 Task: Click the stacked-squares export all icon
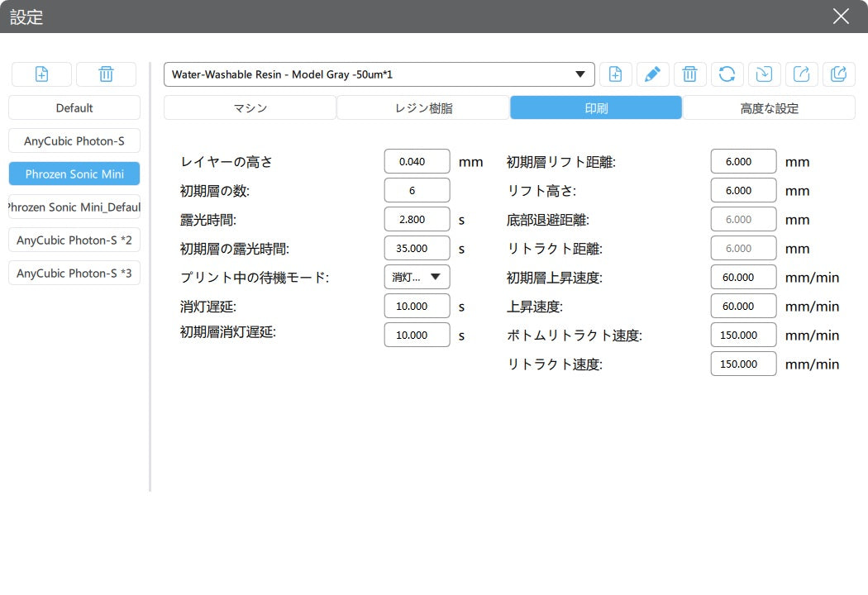(x=838, y=74)
